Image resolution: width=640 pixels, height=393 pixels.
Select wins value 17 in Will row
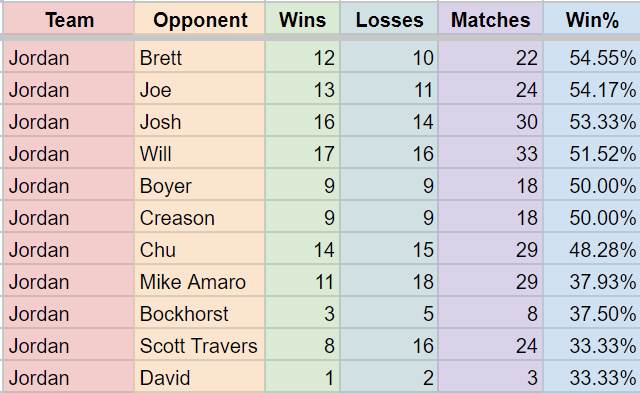point(302,154)
